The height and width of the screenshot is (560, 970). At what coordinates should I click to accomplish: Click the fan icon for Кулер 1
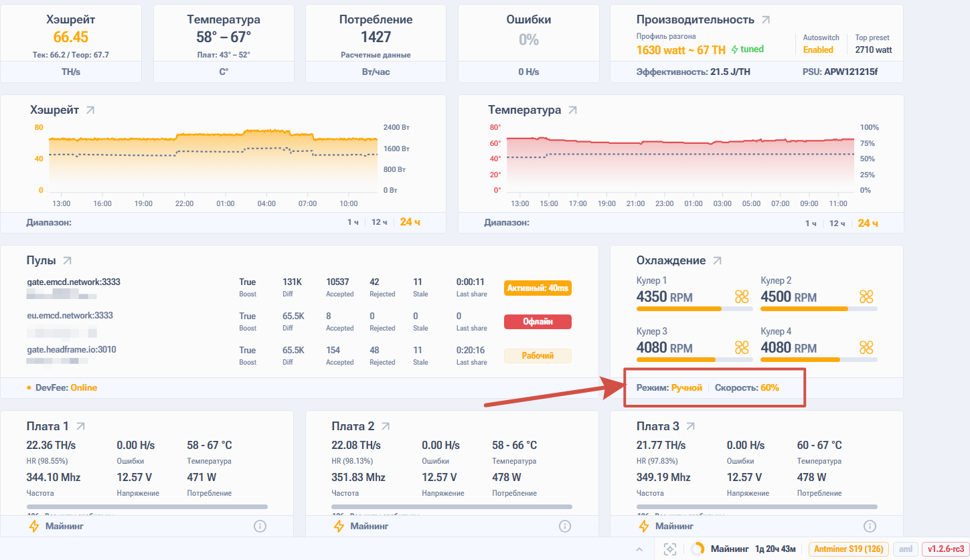click(742, 296)
